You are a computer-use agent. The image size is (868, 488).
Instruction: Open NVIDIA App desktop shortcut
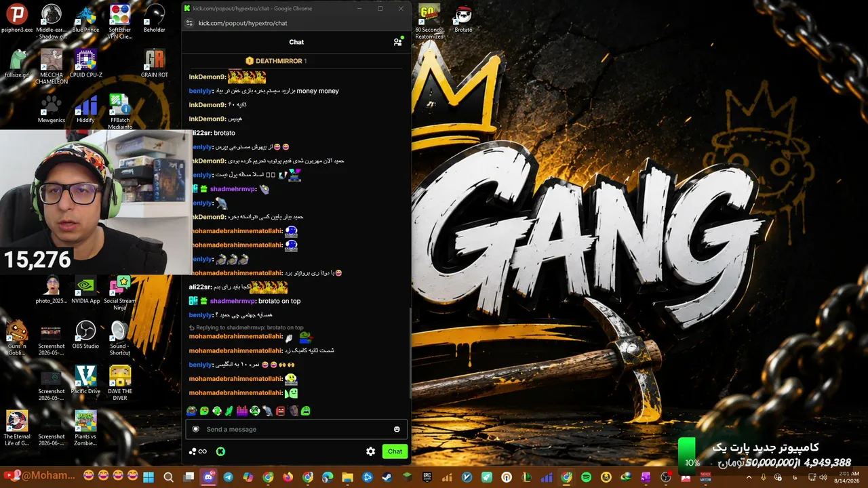coord(85,290)
